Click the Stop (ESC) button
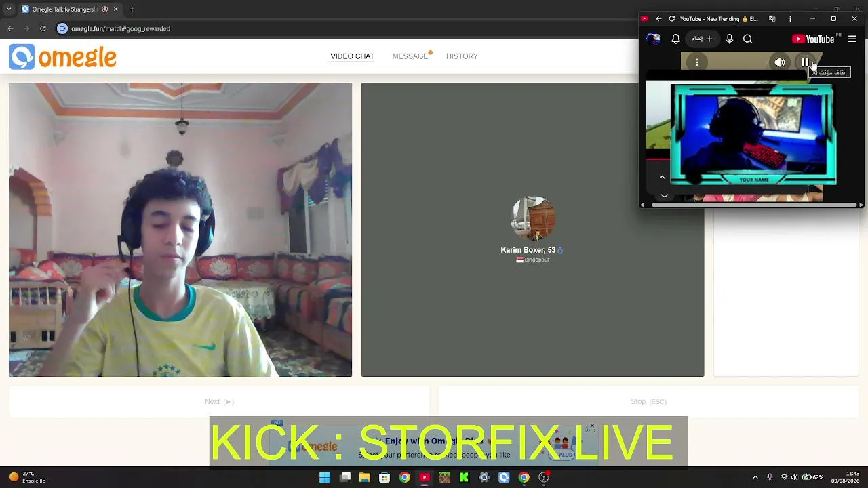The image size is (868, 488). point(648,401)
